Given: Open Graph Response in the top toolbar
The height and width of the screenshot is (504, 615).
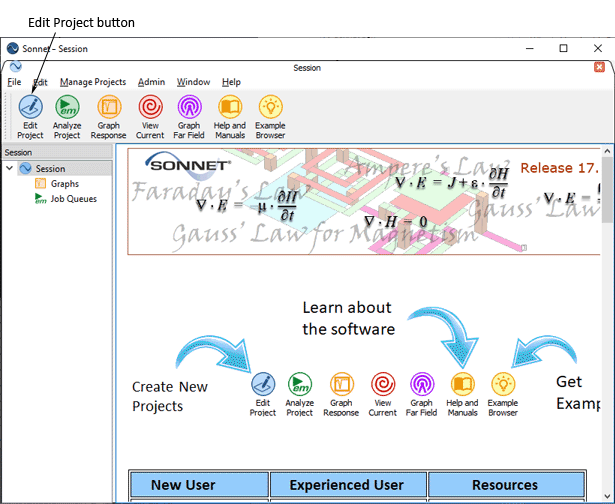Looking at the screenshot, I should pos(109,116).
